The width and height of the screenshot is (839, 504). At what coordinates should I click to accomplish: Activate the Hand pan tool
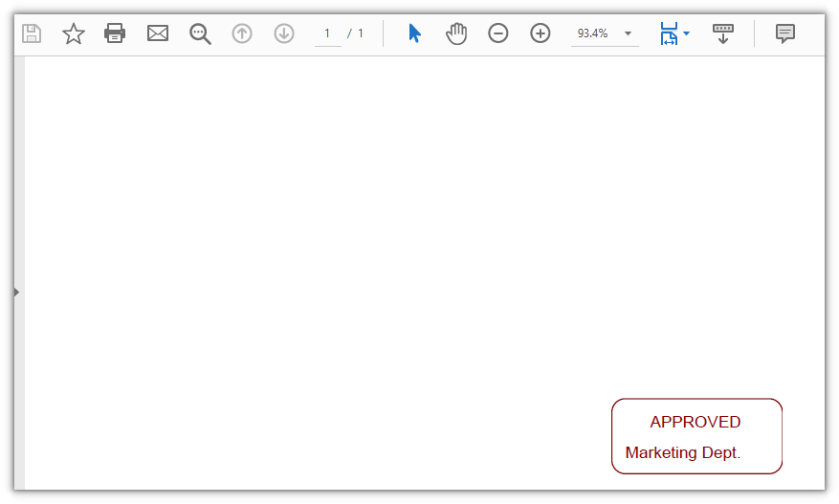coord(456,33)
